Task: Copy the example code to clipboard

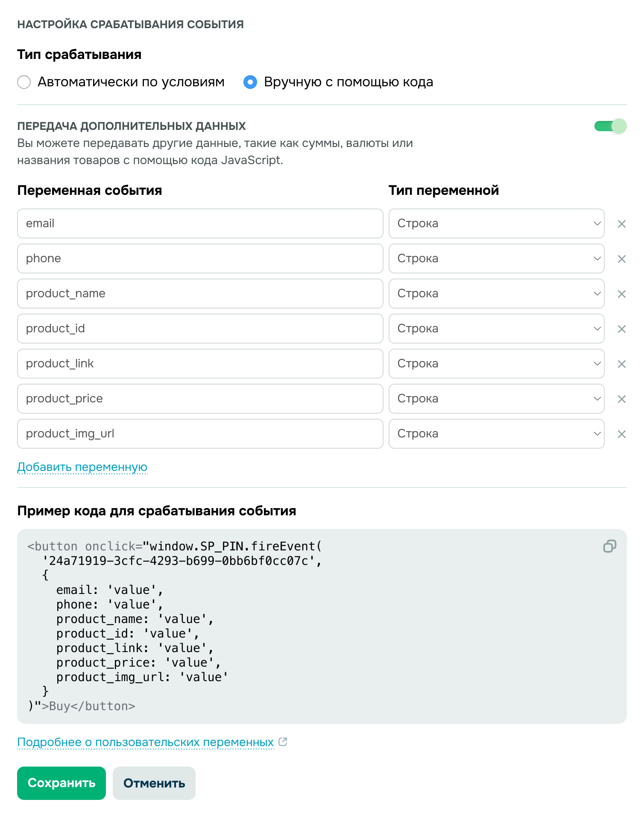Action: point(609,546)
